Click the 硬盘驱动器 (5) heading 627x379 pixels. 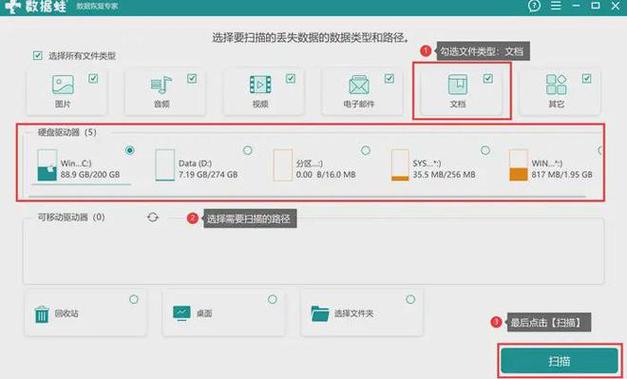point(67,132)
